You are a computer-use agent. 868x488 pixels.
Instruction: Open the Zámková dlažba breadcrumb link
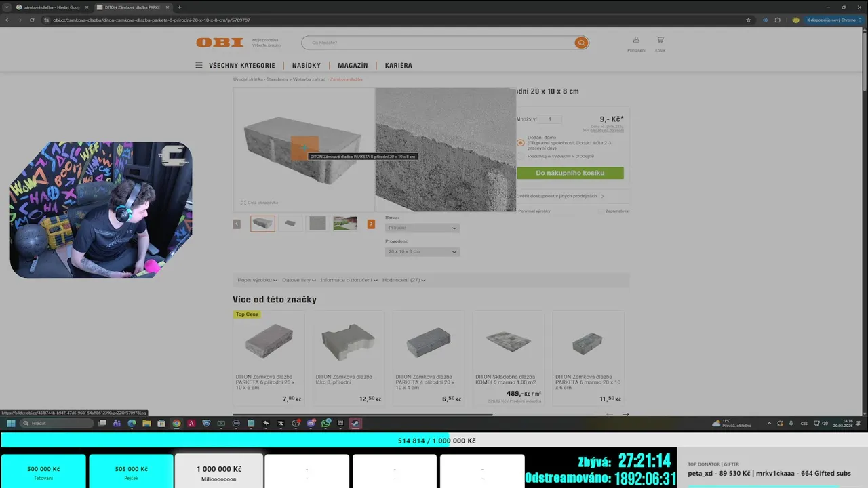[x=347, y=79]
